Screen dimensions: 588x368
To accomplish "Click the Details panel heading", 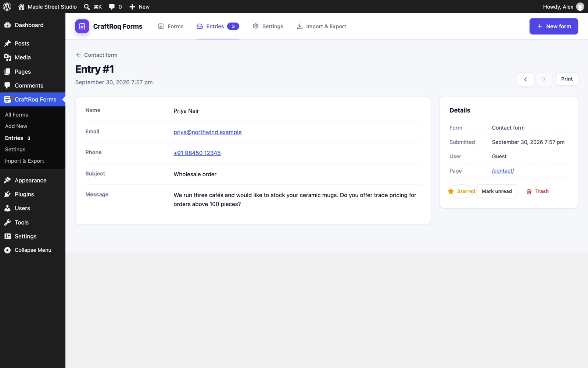I will pos(460,110).
